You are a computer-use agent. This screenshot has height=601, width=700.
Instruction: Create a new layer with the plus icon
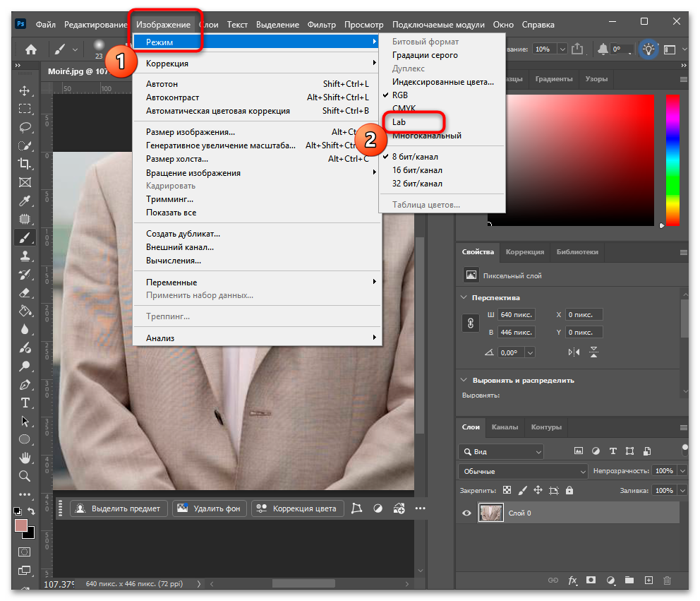point(648,580)
